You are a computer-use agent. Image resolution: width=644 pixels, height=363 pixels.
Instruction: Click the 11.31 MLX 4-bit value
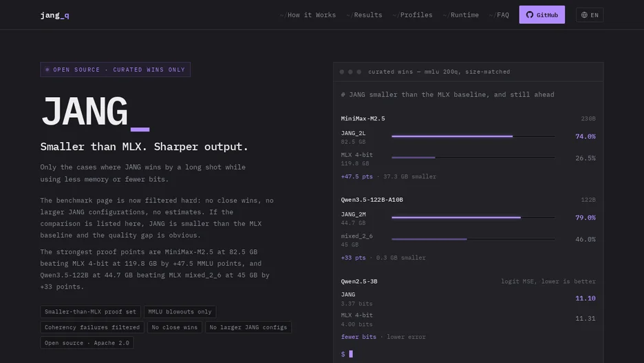point(586,319)
